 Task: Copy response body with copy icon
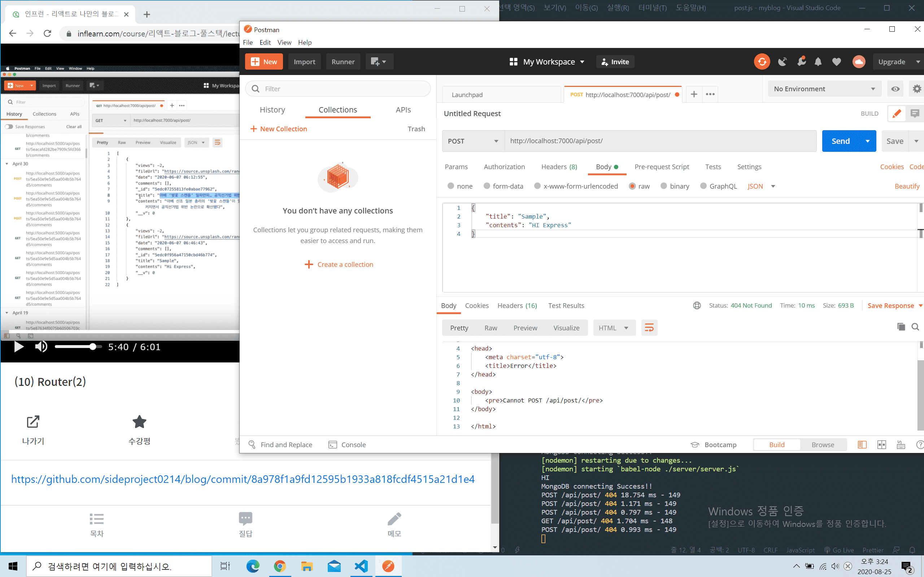point(901,327)
